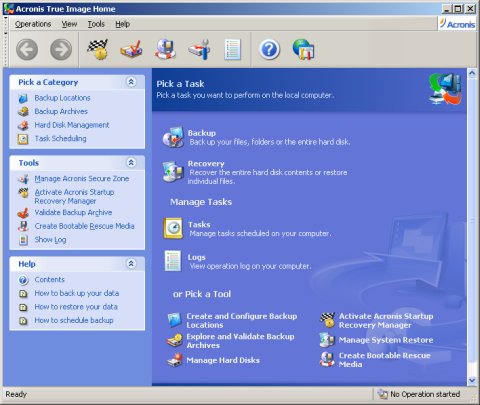Click Backup Archives sidebar icon
This screenshot has height=405, width=480.
coord(23,112)
